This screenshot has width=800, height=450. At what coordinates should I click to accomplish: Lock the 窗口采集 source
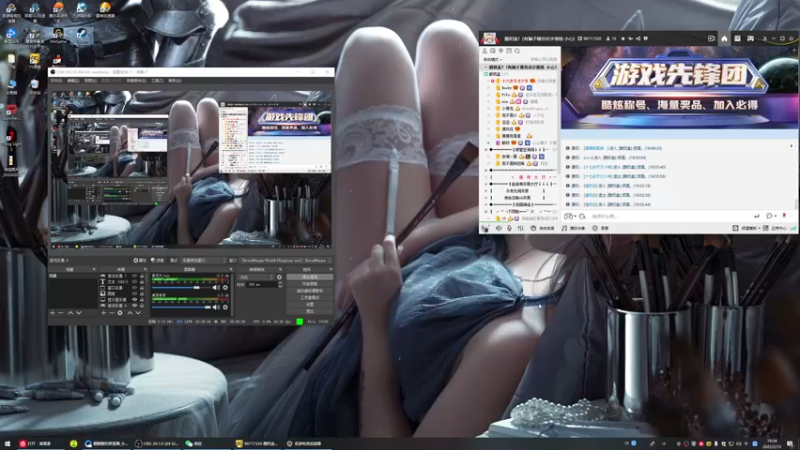click(142, 288)
